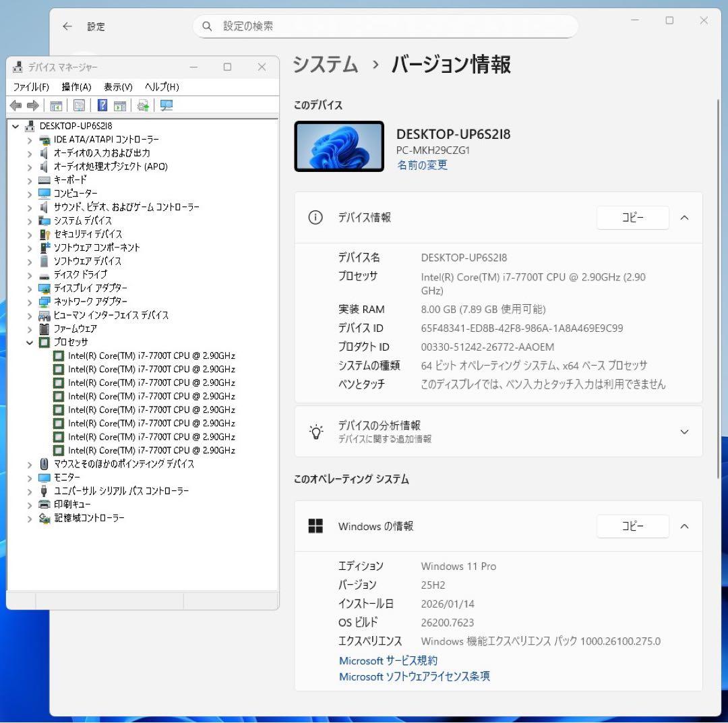Open the 操作 menu in Device Manager
728x723 pixels.
point(77,86)
